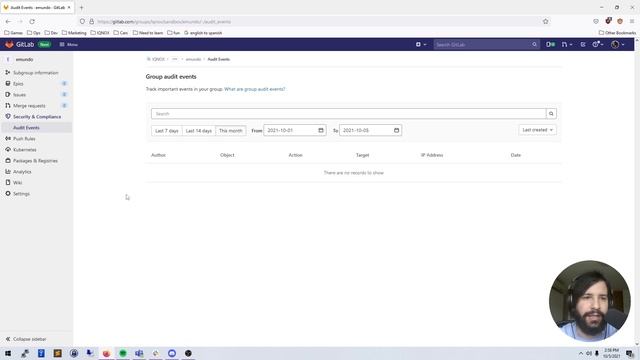Open Packages & Registries in the sidebar
This screenshot has height=360, width=640.
[36, 161]
